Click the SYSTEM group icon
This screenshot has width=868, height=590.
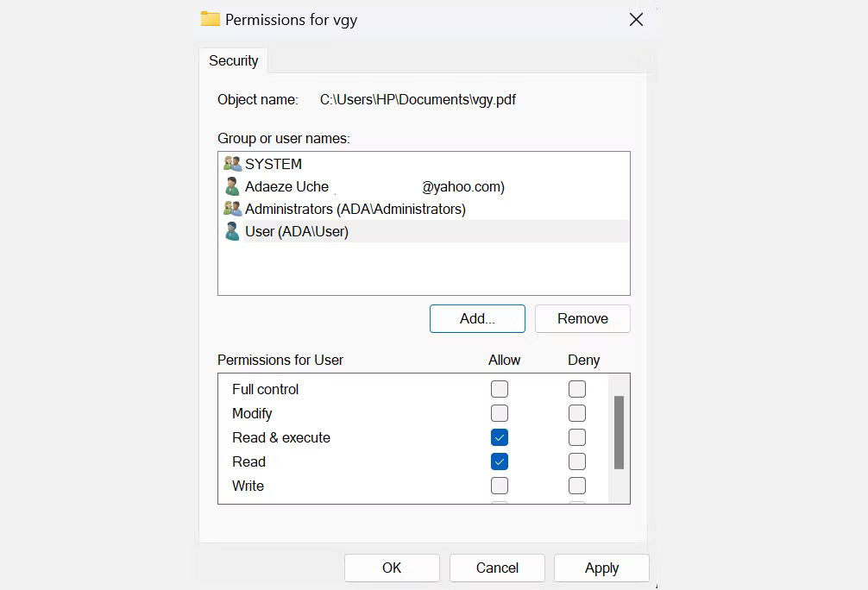[232, 164]
